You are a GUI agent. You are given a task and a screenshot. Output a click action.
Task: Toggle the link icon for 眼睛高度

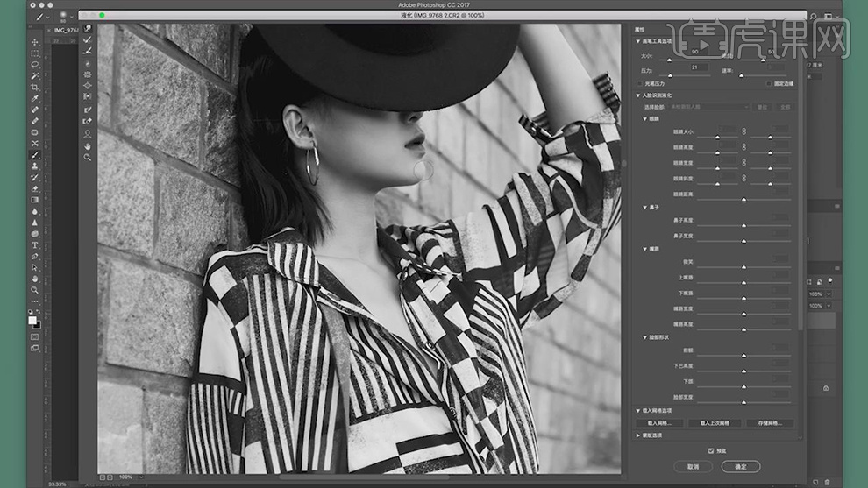pyautogui.click(x=744, y=147)
